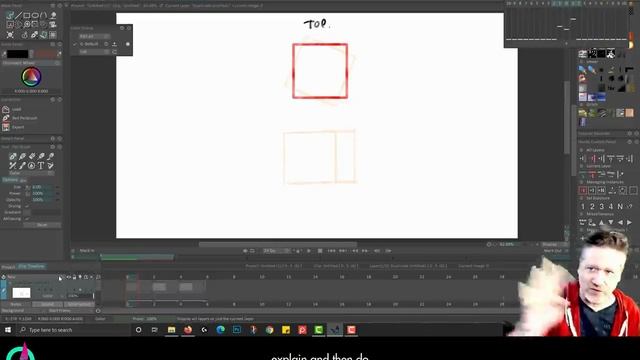Toggle the Antialiasing checkbox
The height and width of the screenshot is (360, 640).
(27, 219)
